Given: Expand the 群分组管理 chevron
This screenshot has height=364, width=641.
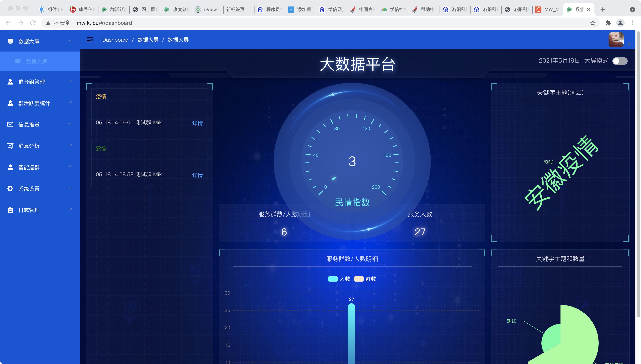Looking at the screenshot, I should pos(70,81).
